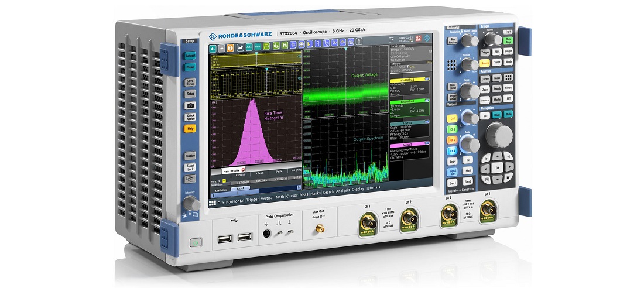Open the settings sliders icon beside the date
The image size is (644, 288).
coord(392,39)
